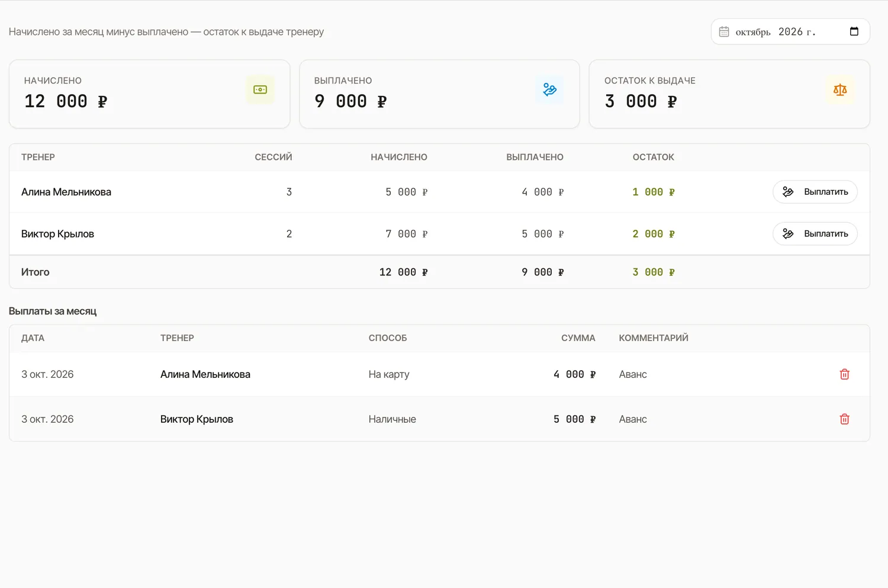Click the Сумма column header
This screenshot has height=588, width=888.
(578, 338)
